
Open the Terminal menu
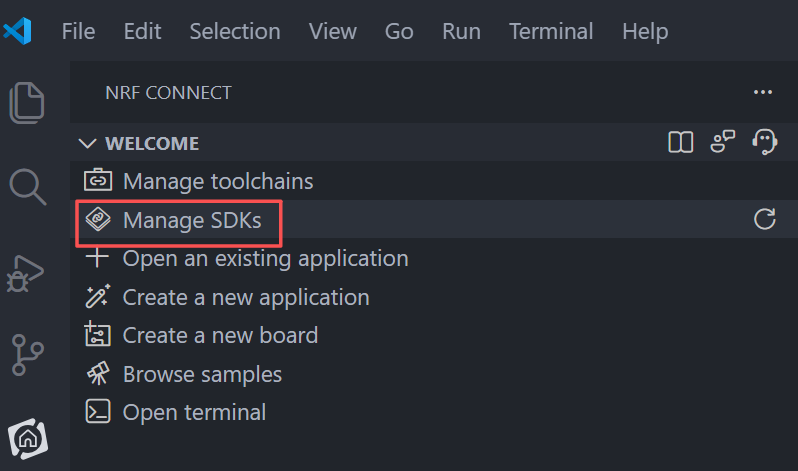(551, 32)
